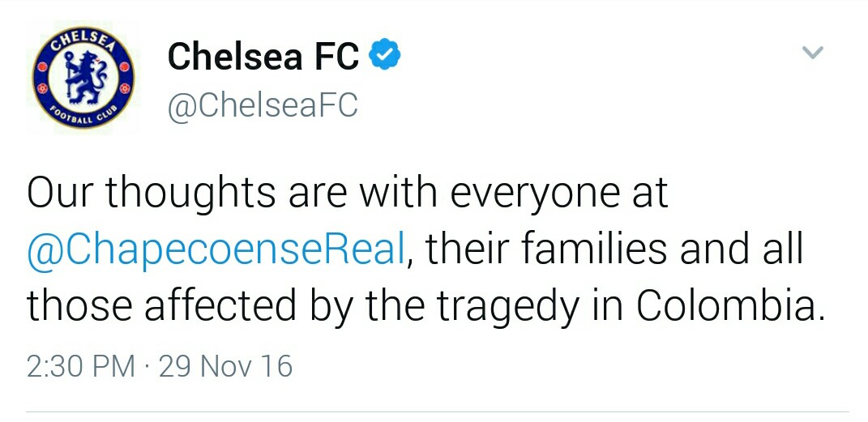Click the 29 Nov 16 date

click(x=225, y=366)
